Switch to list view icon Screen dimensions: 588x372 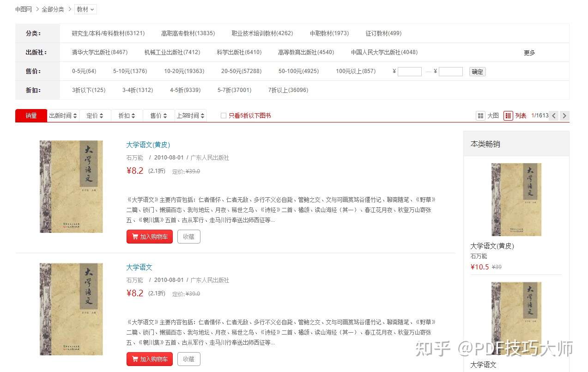click(x=508, y=116)
